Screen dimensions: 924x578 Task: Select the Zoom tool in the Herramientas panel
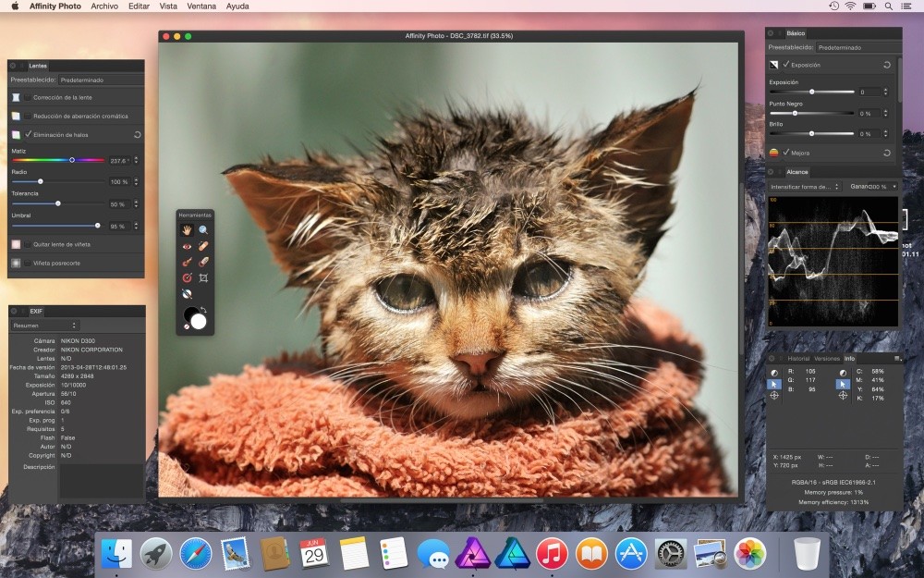202,230
